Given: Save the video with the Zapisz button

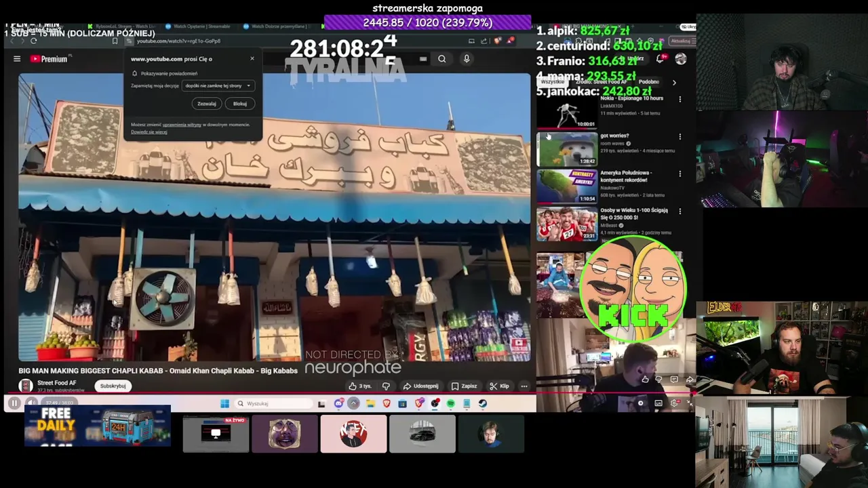Looking at the screenshot, I should tap(465, 386).
